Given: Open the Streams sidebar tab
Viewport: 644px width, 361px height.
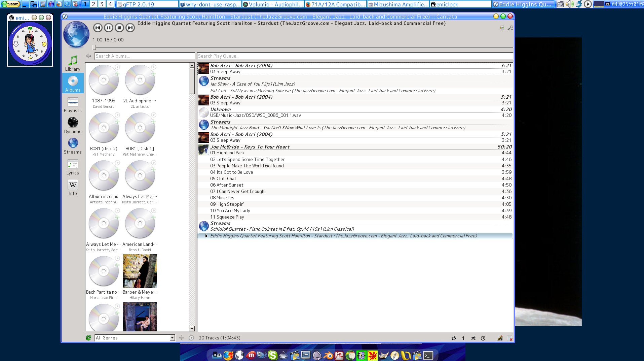Looking at the screenshot, I should click(73, 146).
